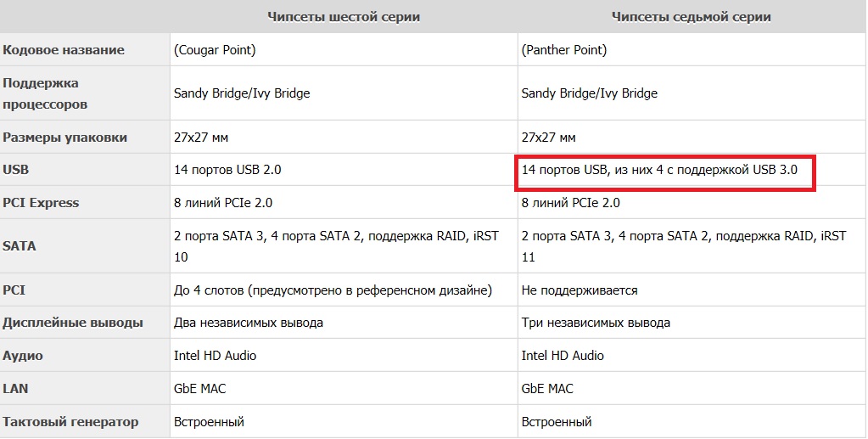Viewport: 868px width, 439px height.
Task: Click the "Аудио" row label
Action: (x=23, y=356)
